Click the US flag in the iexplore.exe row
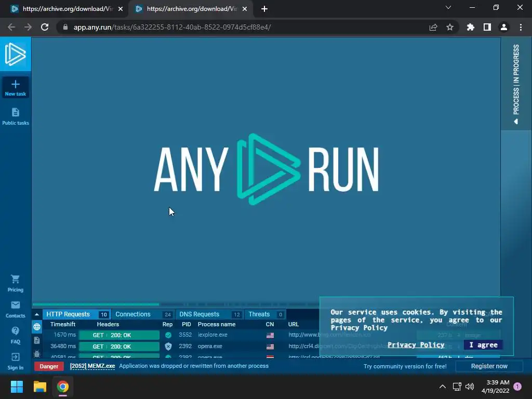The width and height of the screenshot is (532, 399). (x=270, y=335)
